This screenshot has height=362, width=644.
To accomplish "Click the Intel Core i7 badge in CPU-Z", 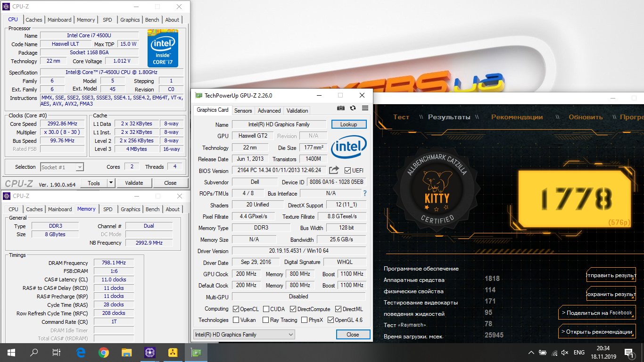I will coord(163,48).
